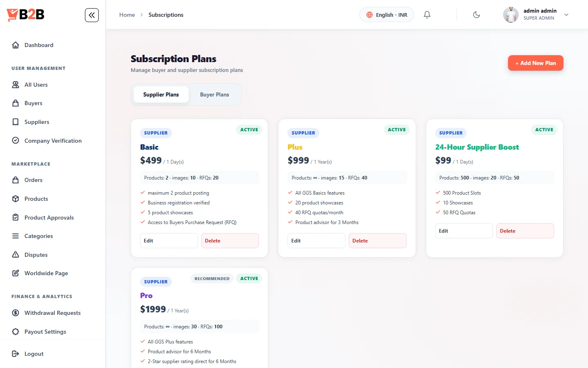The height and width of the screenshot is (368, 588).
Task: Click the Payout Settings gear icon
Action: pyautogui.click(x=16, y=332)
